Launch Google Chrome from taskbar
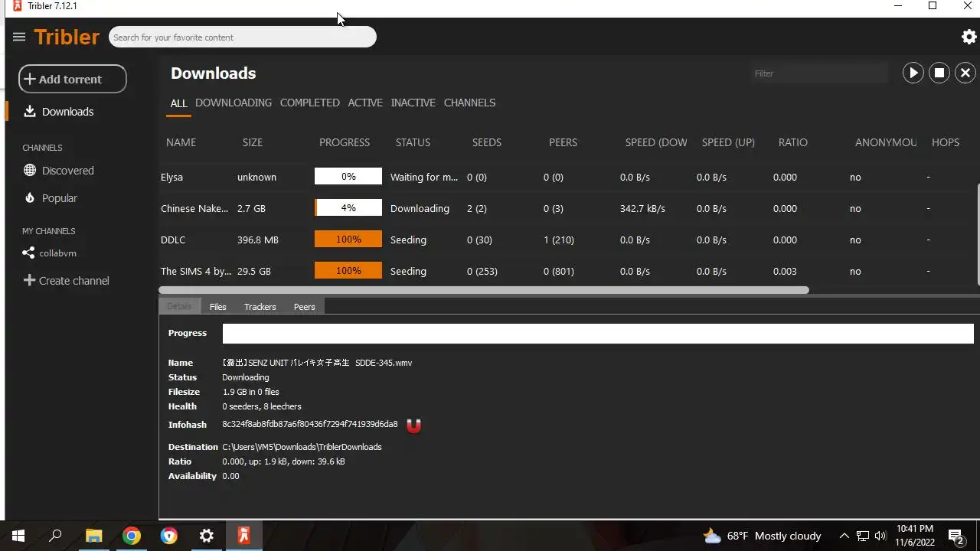Viewport: 980px width, 551px height. click(x=132, y=536)
